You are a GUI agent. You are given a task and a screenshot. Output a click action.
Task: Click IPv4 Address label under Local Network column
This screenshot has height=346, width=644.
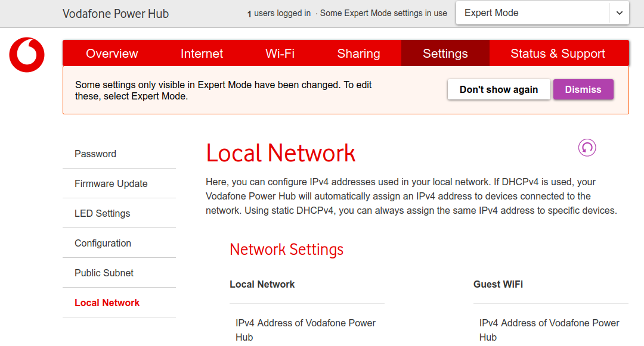click(x=305, y=330)
